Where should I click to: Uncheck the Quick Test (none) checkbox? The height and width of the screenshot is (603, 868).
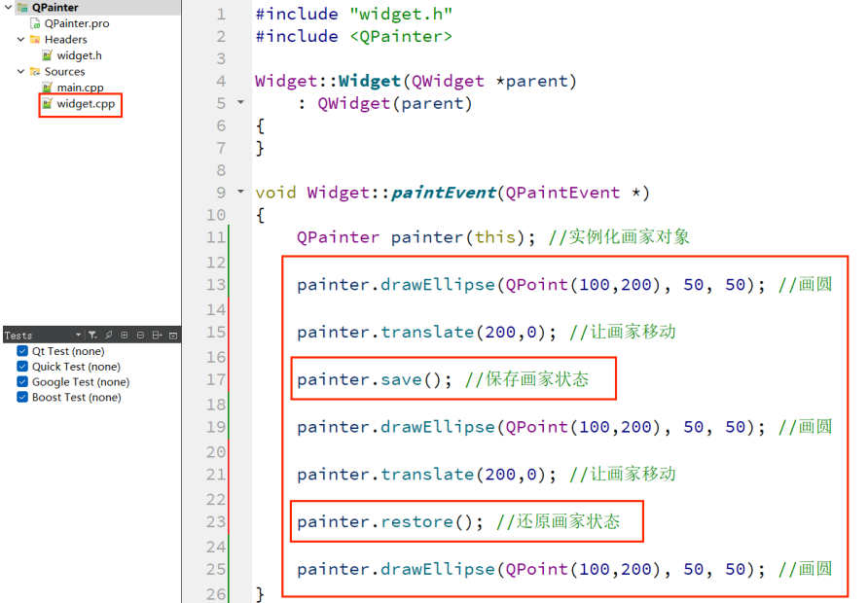22,367
